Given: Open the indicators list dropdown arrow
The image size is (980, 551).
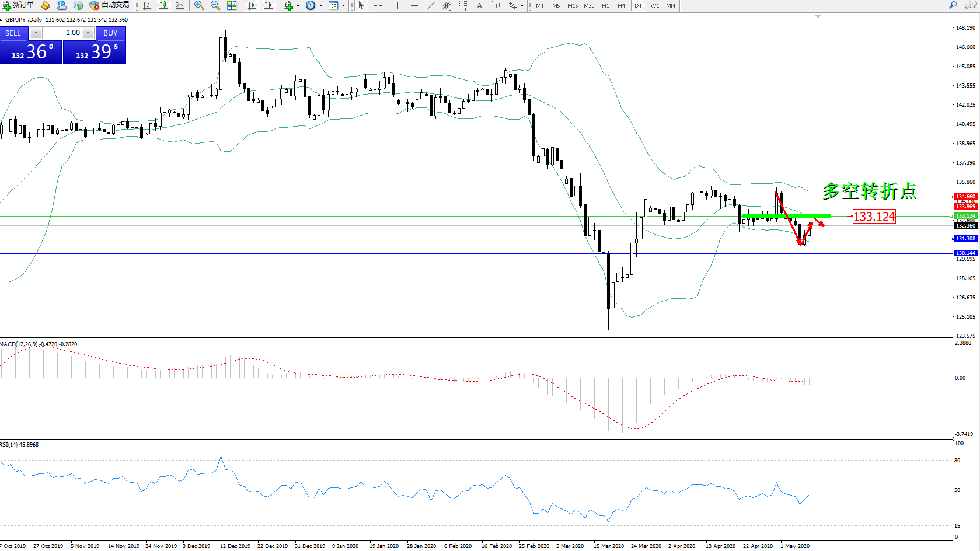Looking at the screenshot, I should [x=298, y=6].
